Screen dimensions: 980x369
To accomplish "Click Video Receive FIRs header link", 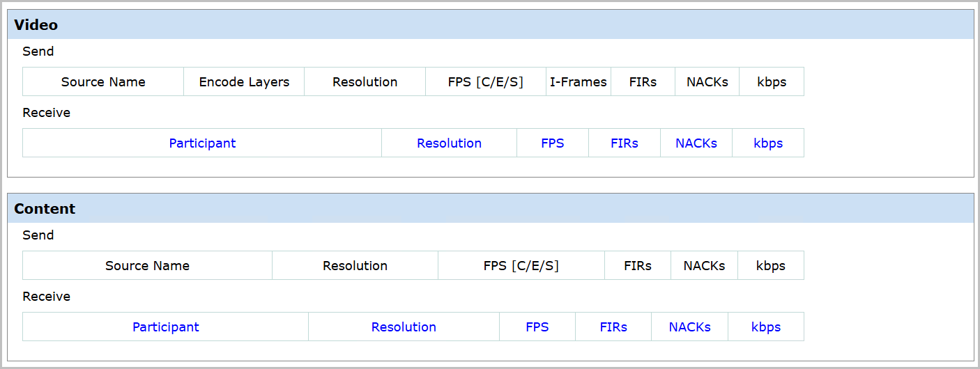I will (x=624, y=143).
